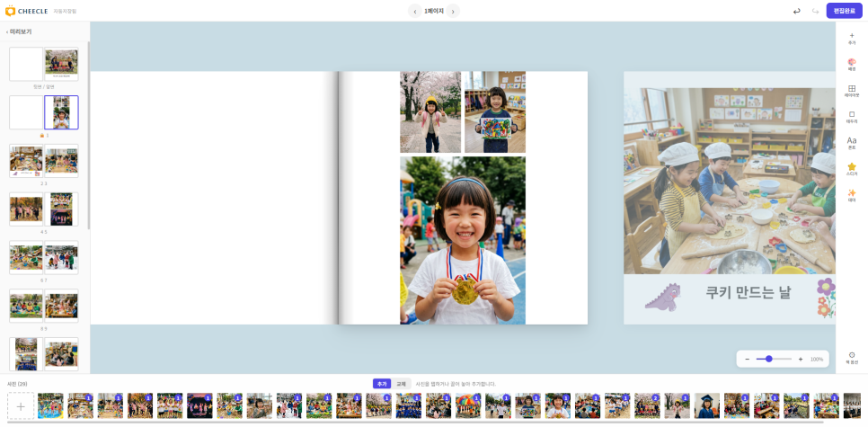
Task: Select the 교체 replace mode tab
Action: [401, 383]
